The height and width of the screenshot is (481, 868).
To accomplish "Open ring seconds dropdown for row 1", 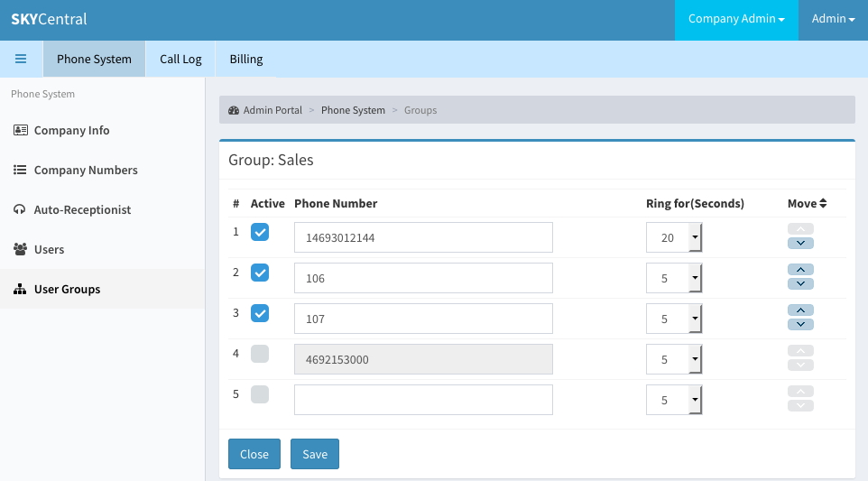I will point(674,237).
